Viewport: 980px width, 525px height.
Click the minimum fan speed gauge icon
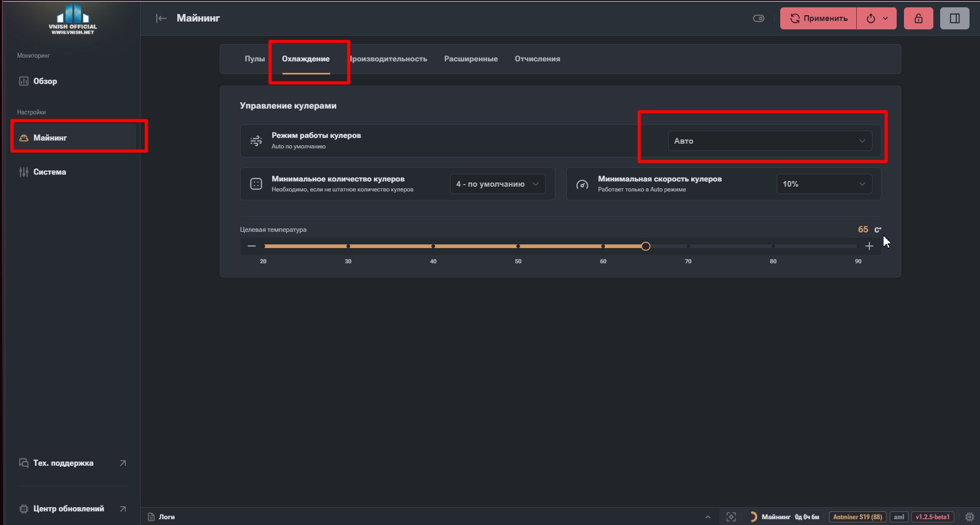pyautogui.click(x=582, y=184)
